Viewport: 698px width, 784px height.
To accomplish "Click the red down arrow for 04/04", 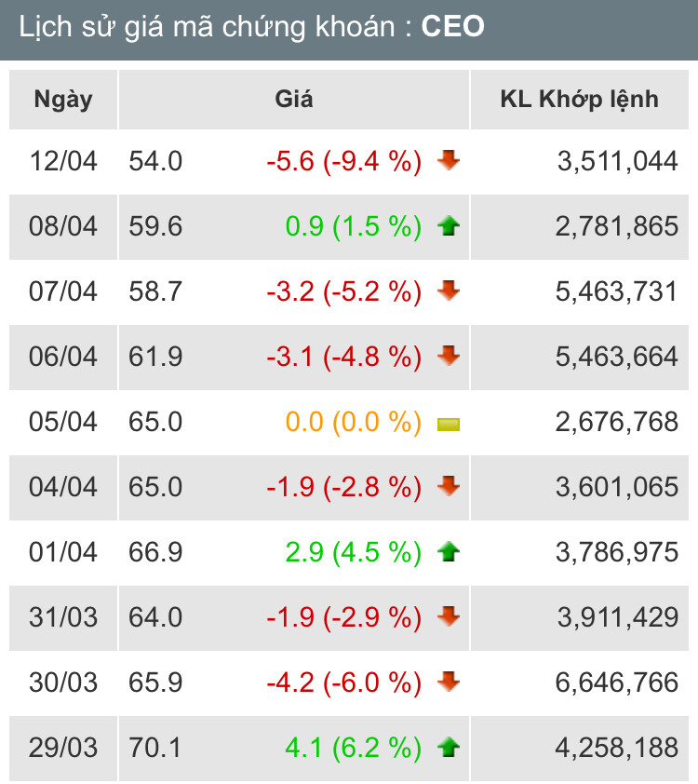I will pos(449,487).
